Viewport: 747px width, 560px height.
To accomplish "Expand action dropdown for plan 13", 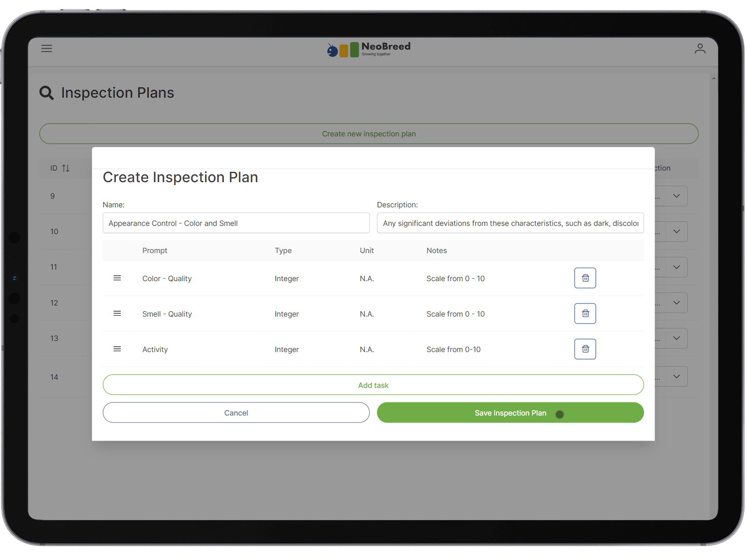I will coord(676,339).
